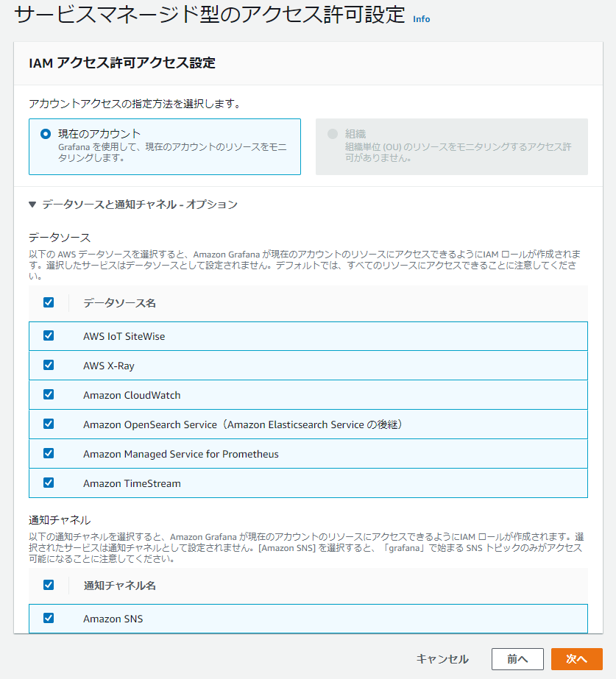Go back with the 前へ button
Image resolution: width=616 pixels, height=679 pixels.
[x=517, y=659]
